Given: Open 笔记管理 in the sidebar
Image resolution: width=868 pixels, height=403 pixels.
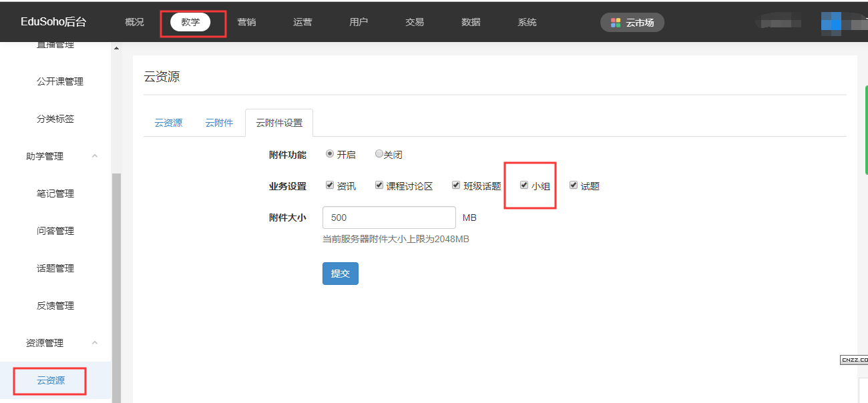Looking at the screenshot, I should pyautogui.click(x=55, y=193).
